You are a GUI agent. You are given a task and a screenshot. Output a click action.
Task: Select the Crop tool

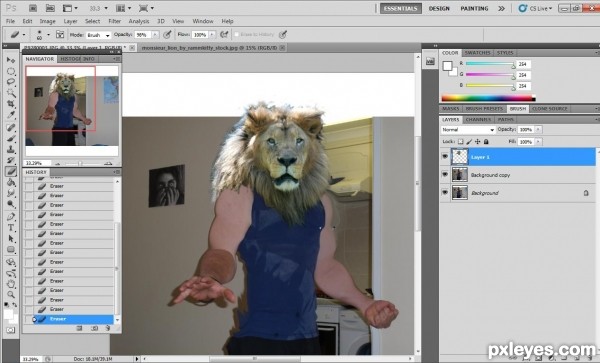[x=11, y=104]
